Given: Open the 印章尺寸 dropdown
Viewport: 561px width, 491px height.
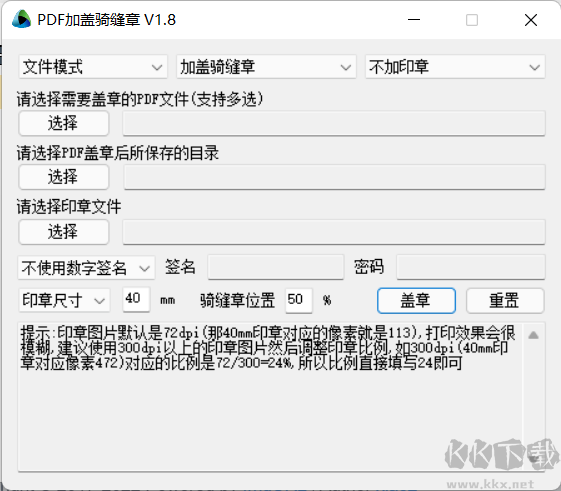Looking at the screenshot, I should (x=64, y=300).
